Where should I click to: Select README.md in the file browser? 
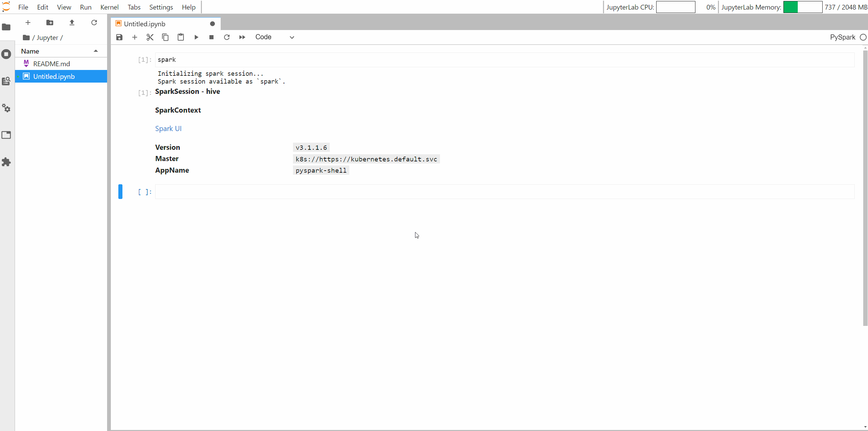(x=51, y=63)
